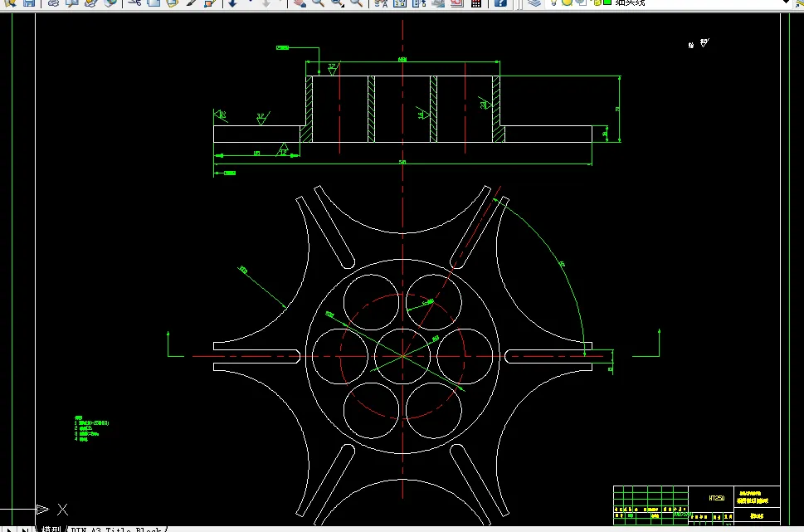Viewport: 804px width, 532px height.
Task: Open the Properties palette icon
Action: point(381,2)
